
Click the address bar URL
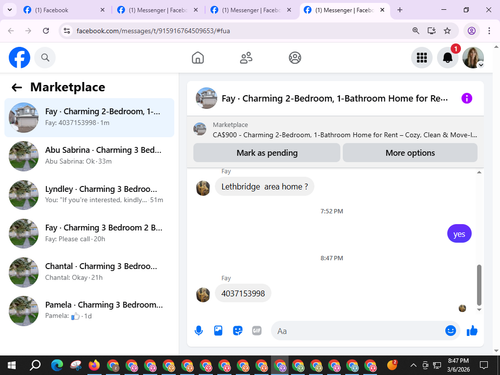[153, 31]
